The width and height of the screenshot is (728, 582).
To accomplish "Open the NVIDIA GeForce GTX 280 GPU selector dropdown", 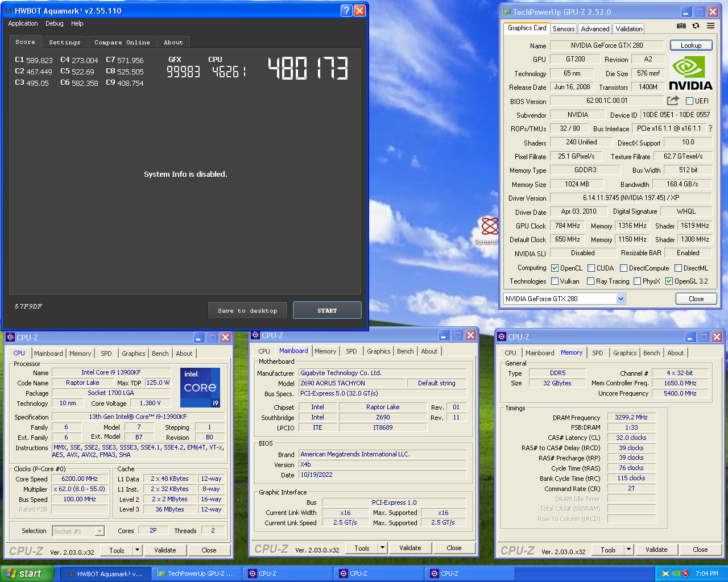I will click(x=621, y=299).
